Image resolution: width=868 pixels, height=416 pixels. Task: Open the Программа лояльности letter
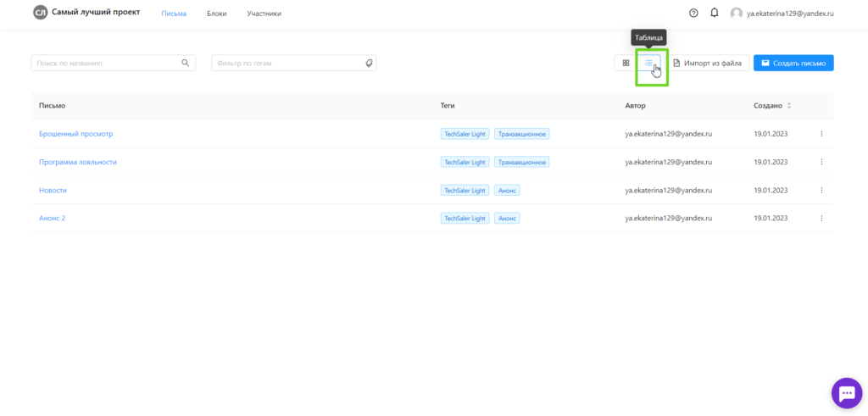coord(77,162)
